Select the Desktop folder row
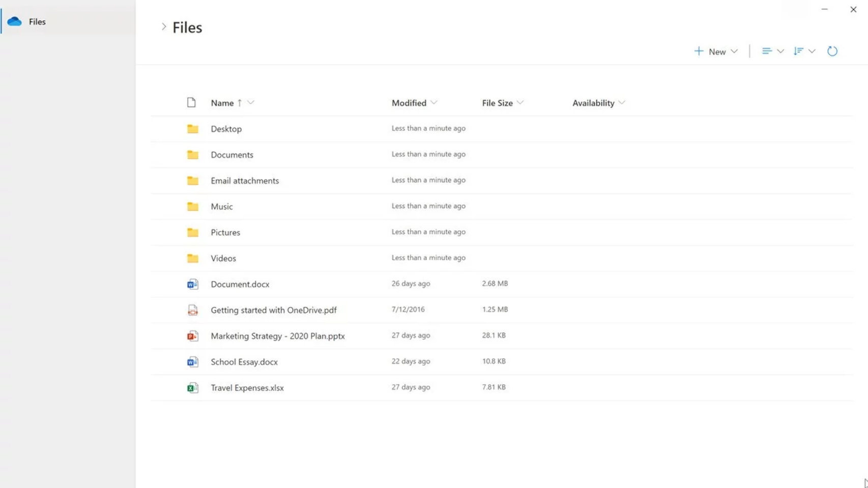 [x=226, y=129]
